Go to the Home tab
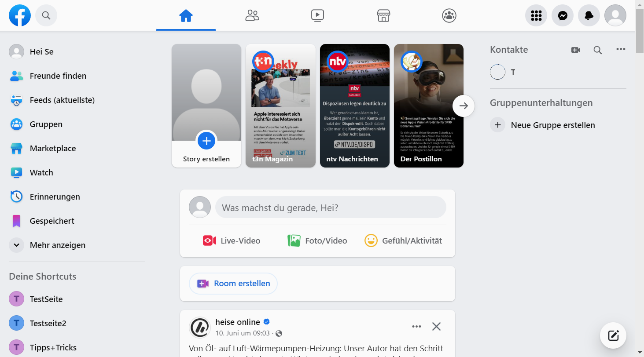 186,16
